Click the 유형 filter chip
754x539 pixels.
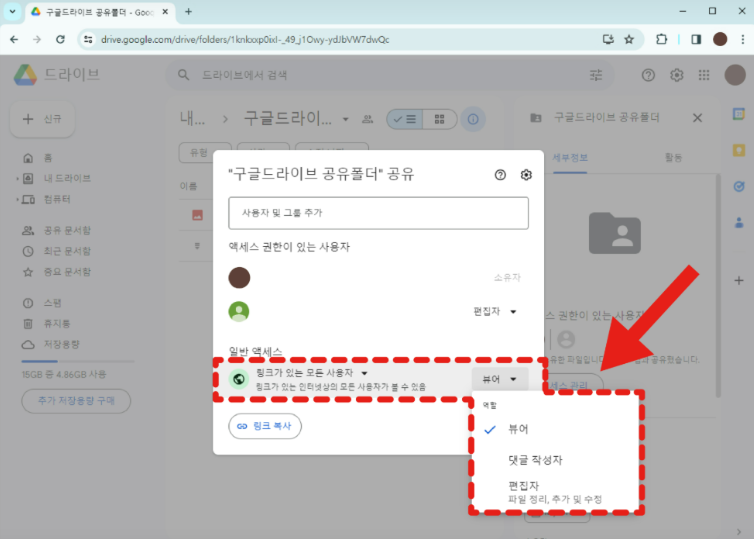click(x=199, y=153)
